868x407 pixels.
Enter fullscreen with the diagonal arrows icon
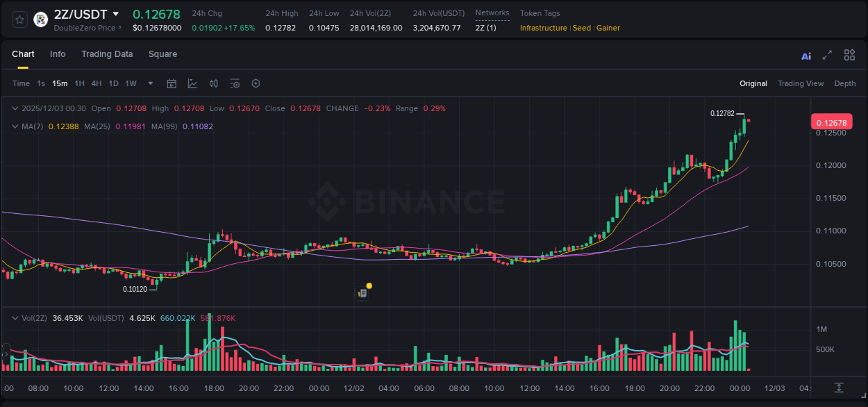828,55
